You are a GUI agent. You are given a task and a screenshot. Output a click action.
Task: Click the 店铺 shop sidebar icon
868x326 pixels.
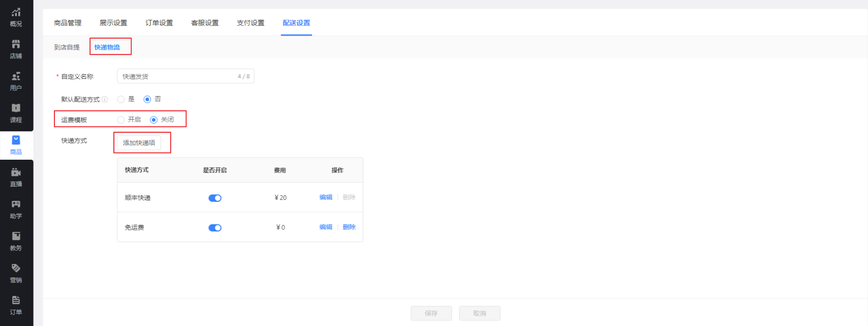pos(16,49)
